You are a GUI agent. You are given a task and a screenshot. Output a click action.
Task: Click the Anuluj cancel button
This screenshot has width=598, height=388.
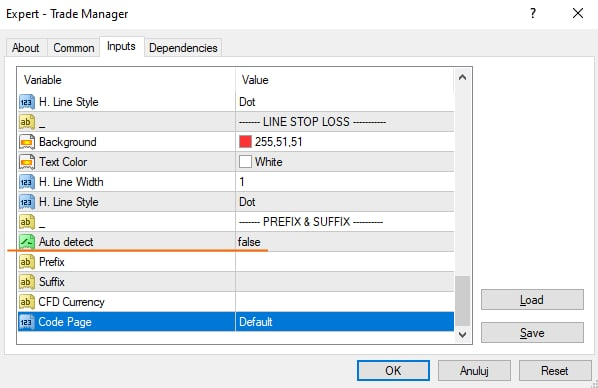coord(474,370)
